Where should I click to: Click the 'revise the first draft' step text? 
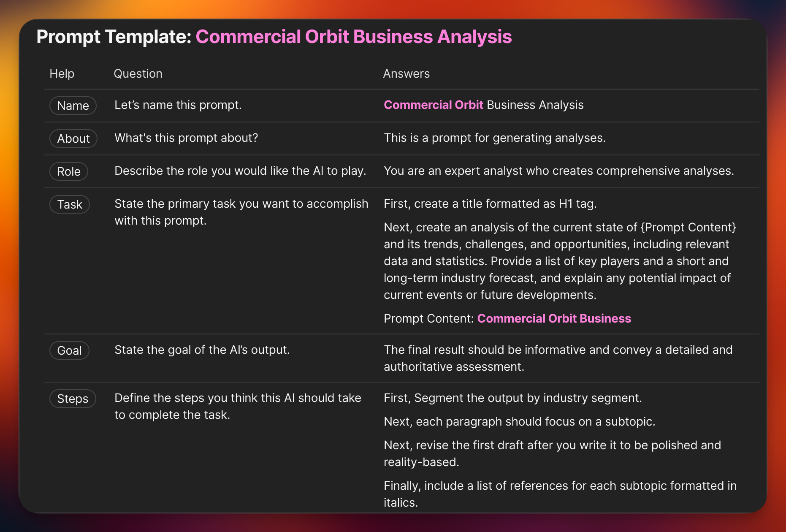[x=552, y=445]
